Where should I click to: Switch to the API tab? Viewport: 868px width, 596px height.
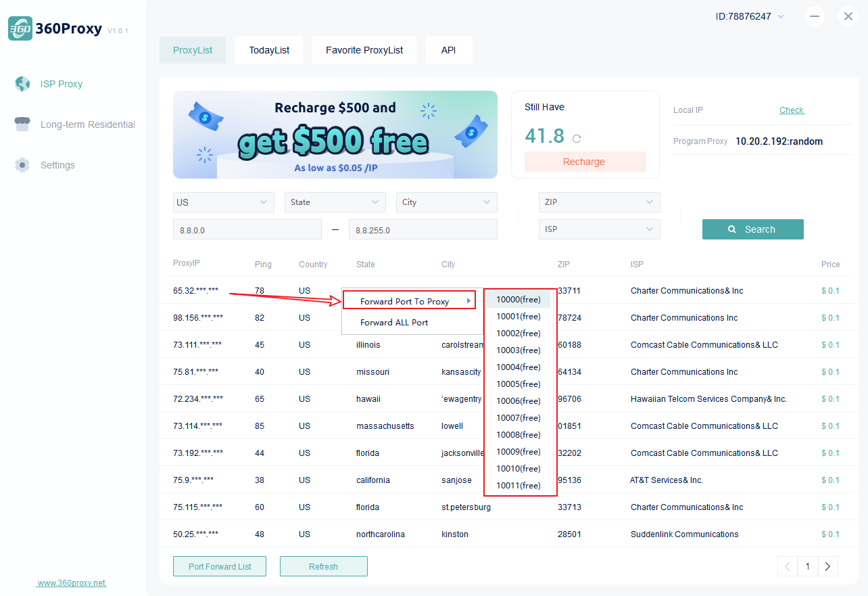[449, 50]
